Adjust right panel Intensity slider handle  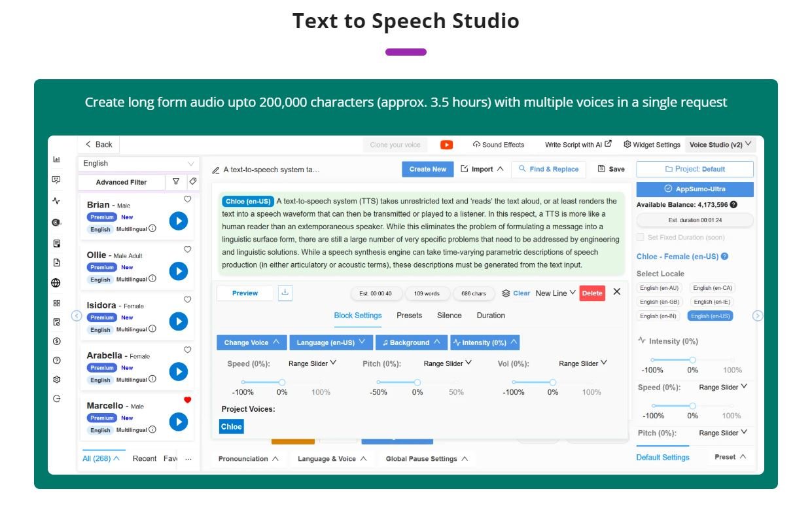click(693, 360)
